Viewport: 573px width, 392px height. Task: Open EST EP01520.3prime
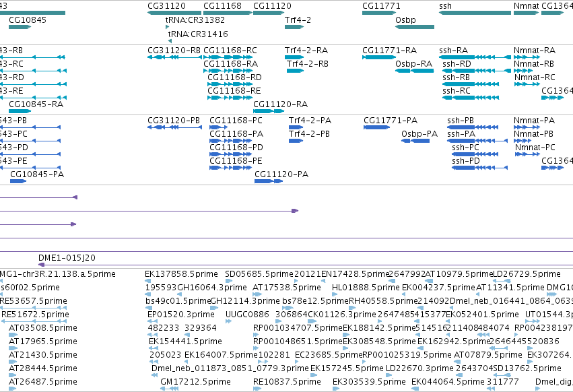pos(181,315)
